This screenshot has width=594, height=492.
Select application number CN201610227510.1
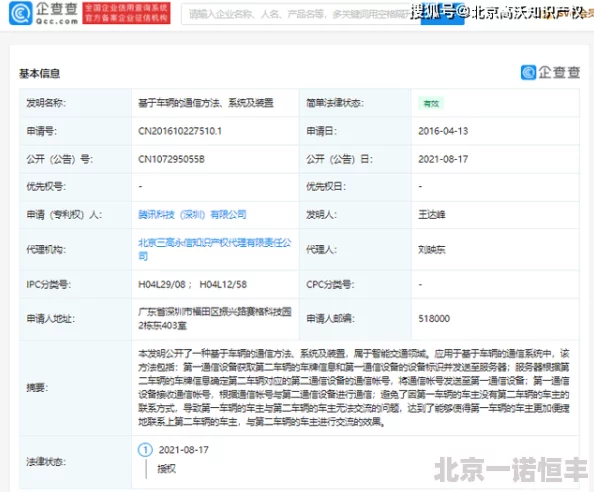click(x=180, y=131)
